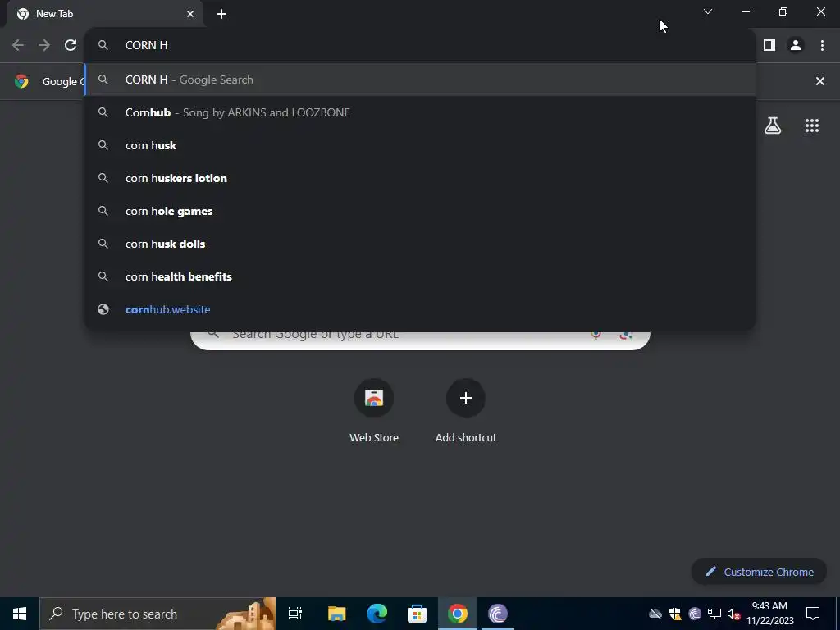
Task: Click the muted volume tray icon
Action: point(733,614)
